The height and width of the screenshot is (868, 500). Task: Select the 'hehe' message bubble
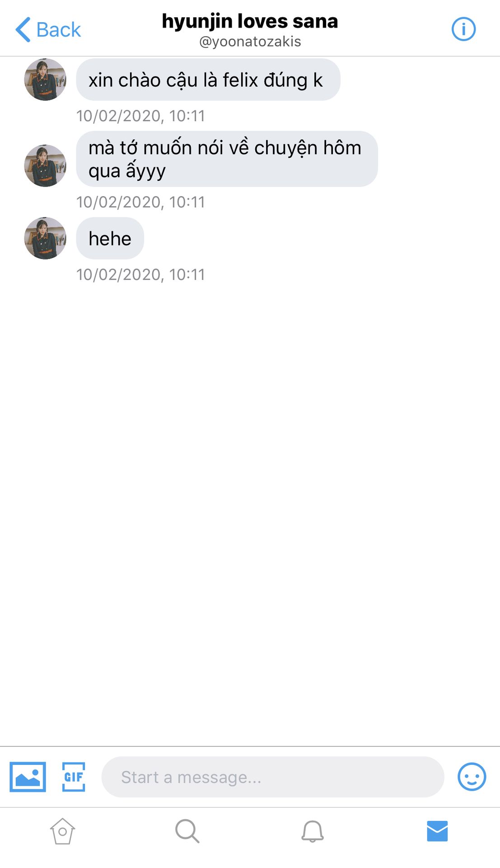(x=110, y=238)
